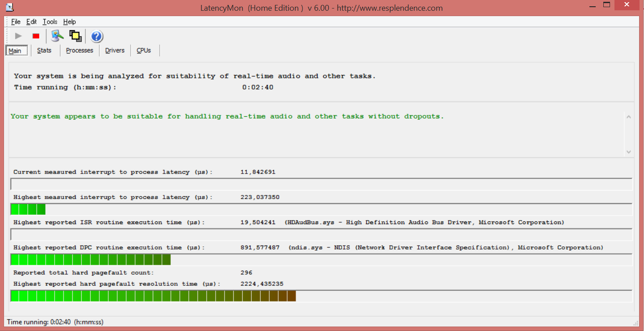
Task: Click the highest ISR routine execution time bar
Action: (x=321, y=234)
